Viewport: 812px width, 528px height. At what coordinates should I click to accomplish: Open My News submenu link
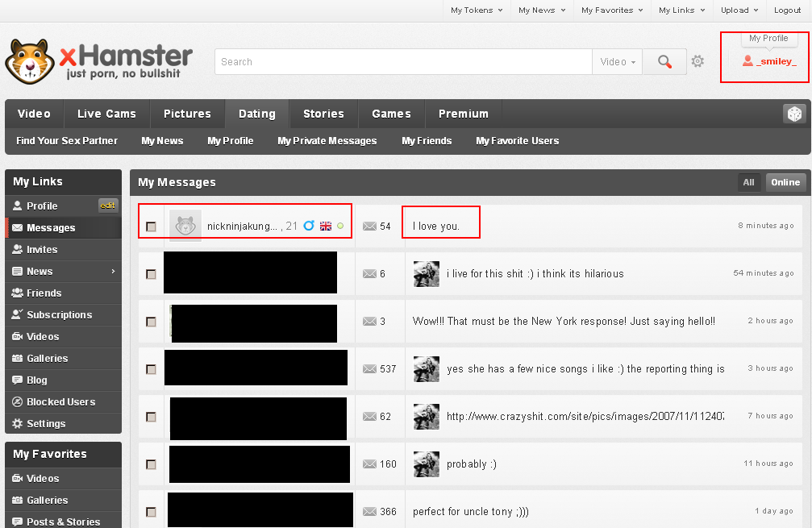pos(162,141)
